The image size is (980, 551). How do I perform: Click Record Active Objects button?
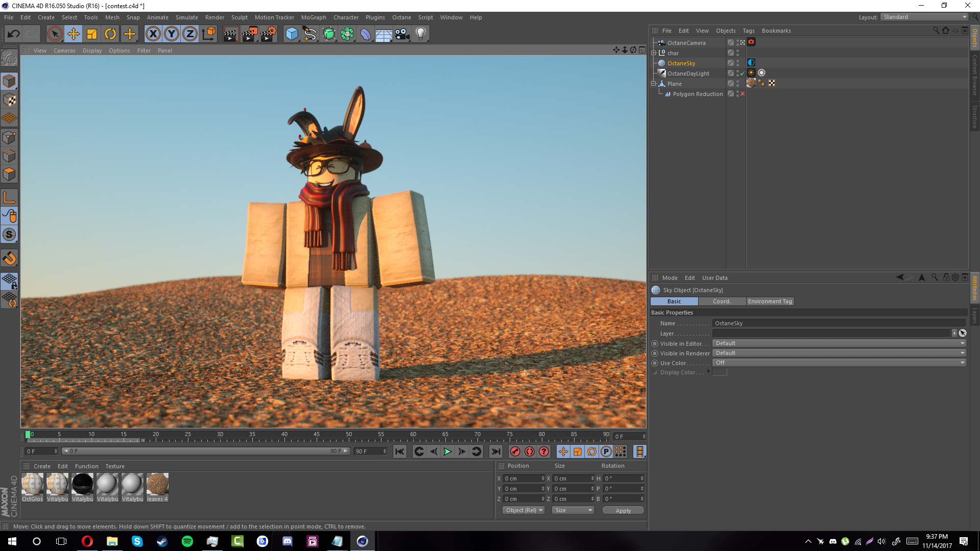click(515, 451)
